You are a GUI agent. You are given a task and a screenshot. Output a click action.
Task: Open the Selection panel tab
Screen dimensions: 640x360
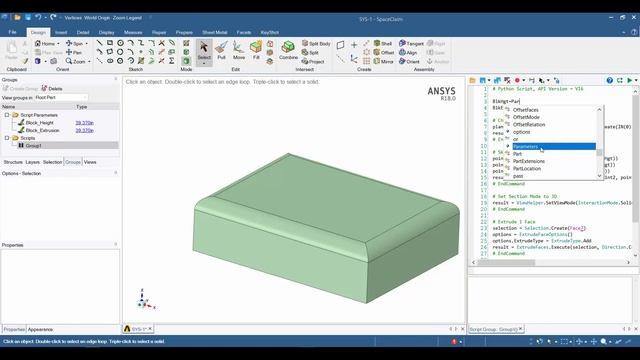pyautogui.click(x=53, y=162)
